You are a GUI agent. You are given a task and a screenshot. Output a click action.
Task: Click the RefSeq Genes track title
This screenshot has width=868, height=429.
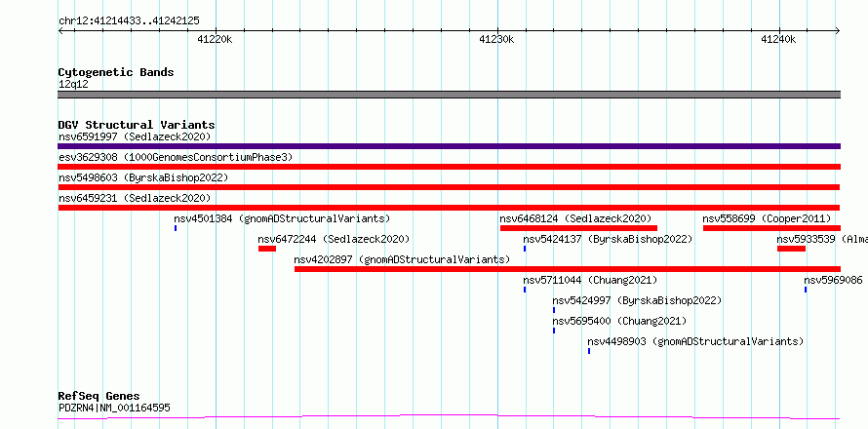coord(99,396)
